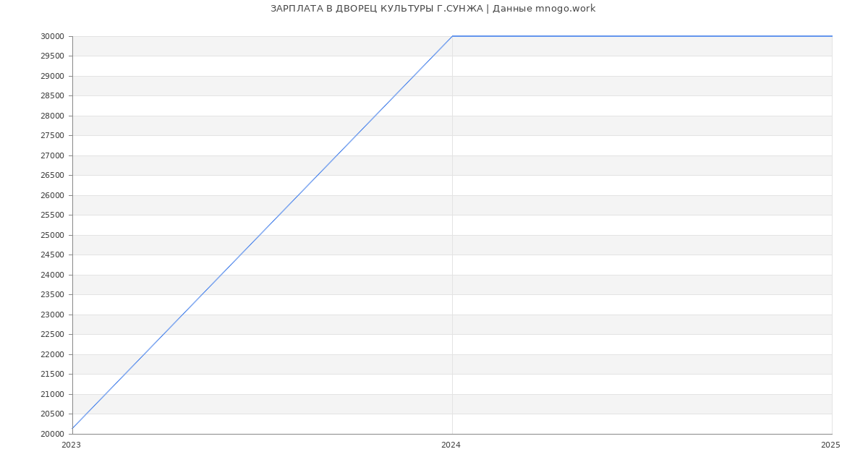Click the 21000 y-axis label

coord(52,394)
